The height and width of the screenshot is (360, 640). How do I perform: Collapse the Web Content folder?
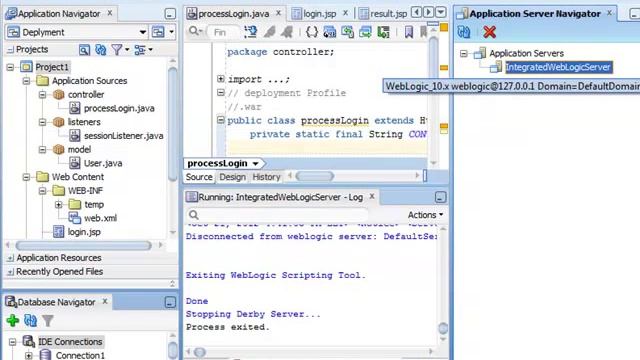pos(27,177)
